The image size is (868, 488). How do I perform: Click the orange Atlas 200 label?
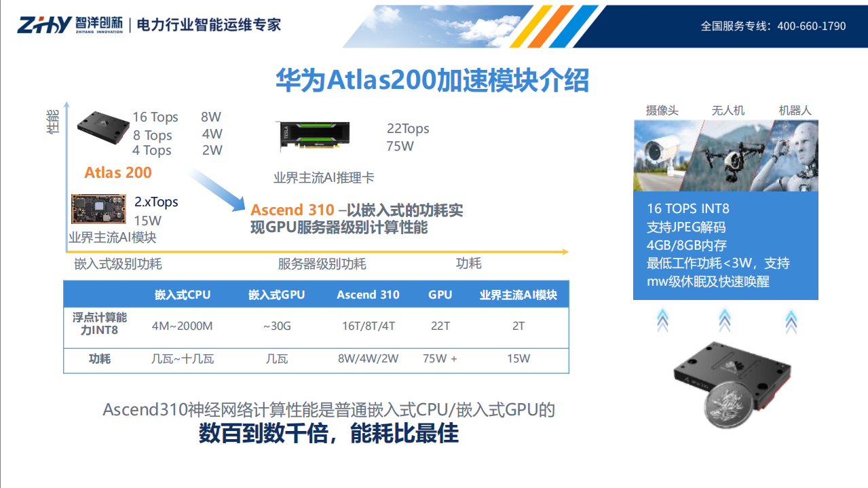[x=117, y=172]
